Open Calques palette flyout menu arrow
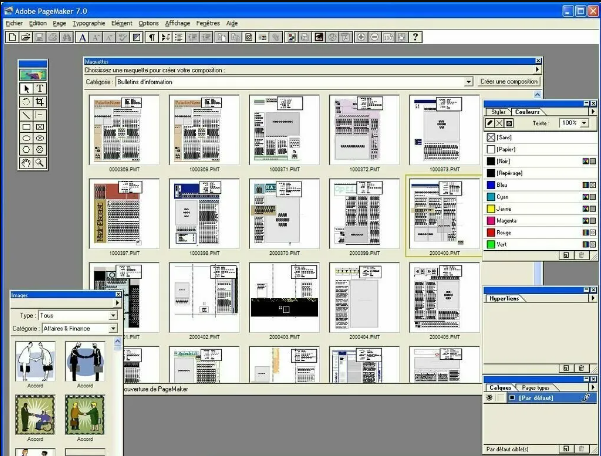The width and height of the screenshot is (601, 456). (593, 387)
